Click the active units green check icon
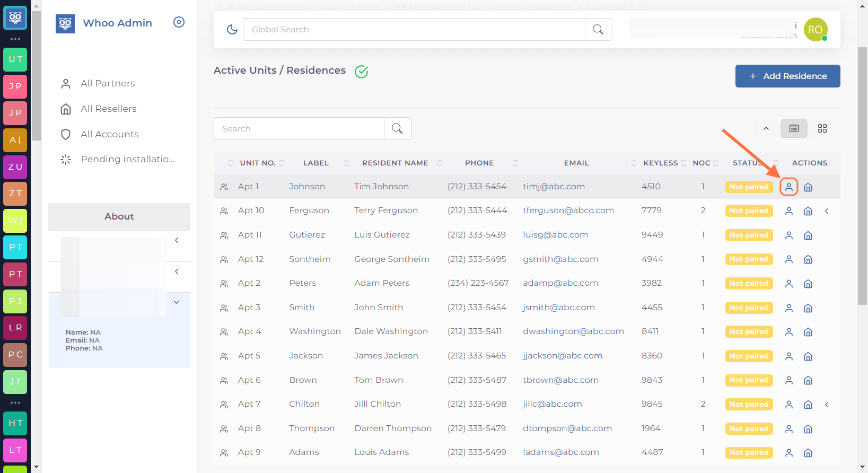 point(362,72)
